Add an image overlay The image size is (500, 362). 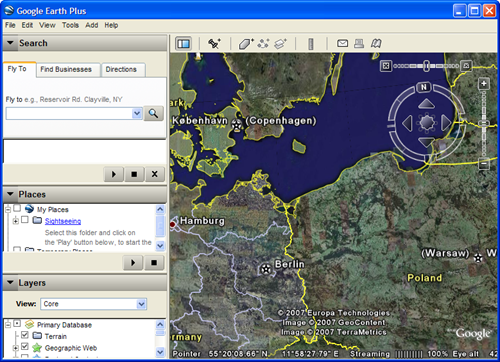[280, 44]
